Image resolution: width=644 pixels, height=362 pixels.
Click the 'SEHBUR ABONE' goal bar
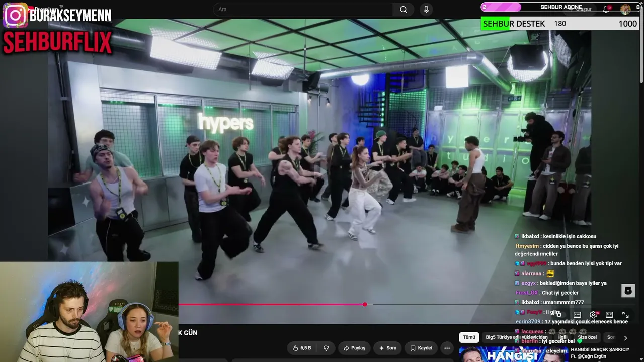pyautogui.click(x=560, y=7)
